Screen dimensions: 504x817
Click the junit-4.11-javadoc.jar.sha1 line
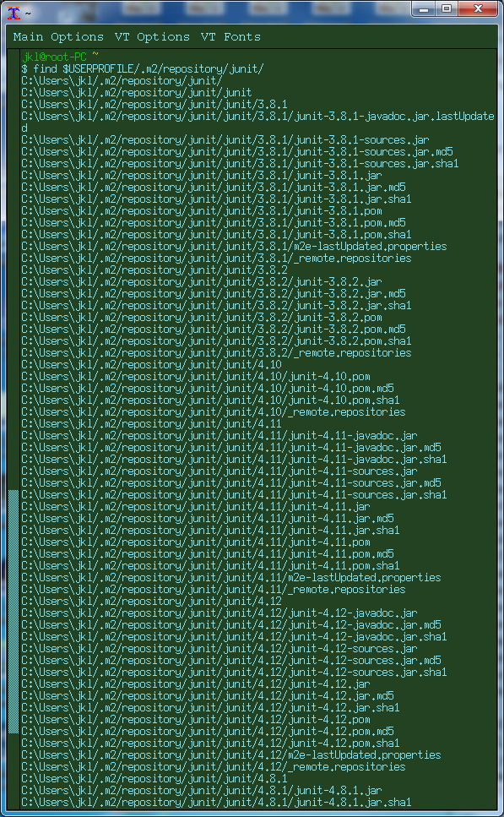click(234, 459)
